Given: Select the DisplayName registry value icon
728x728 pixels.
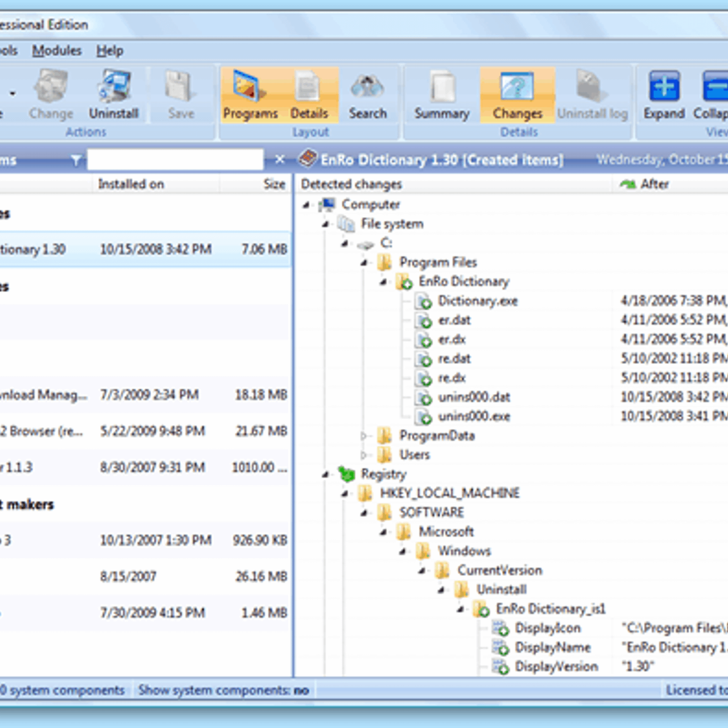Looking at the screenshot, I should point(500,647).
